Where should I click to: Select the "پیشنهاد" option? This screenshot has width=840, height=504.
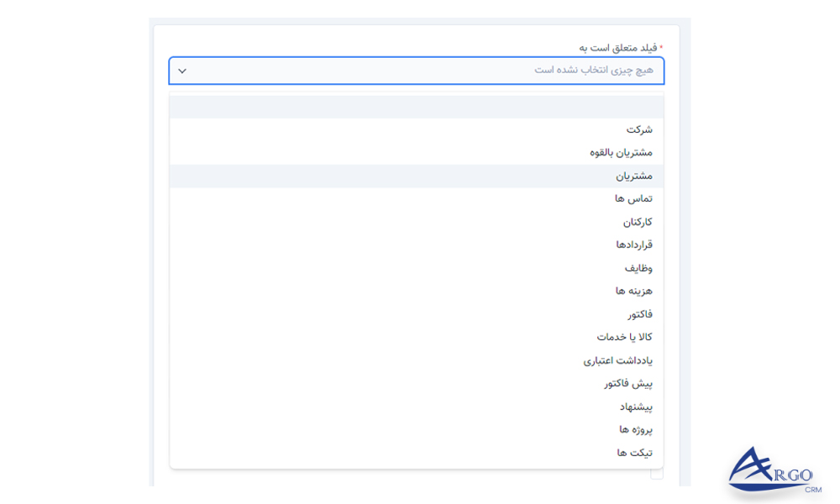pos(635,406)
